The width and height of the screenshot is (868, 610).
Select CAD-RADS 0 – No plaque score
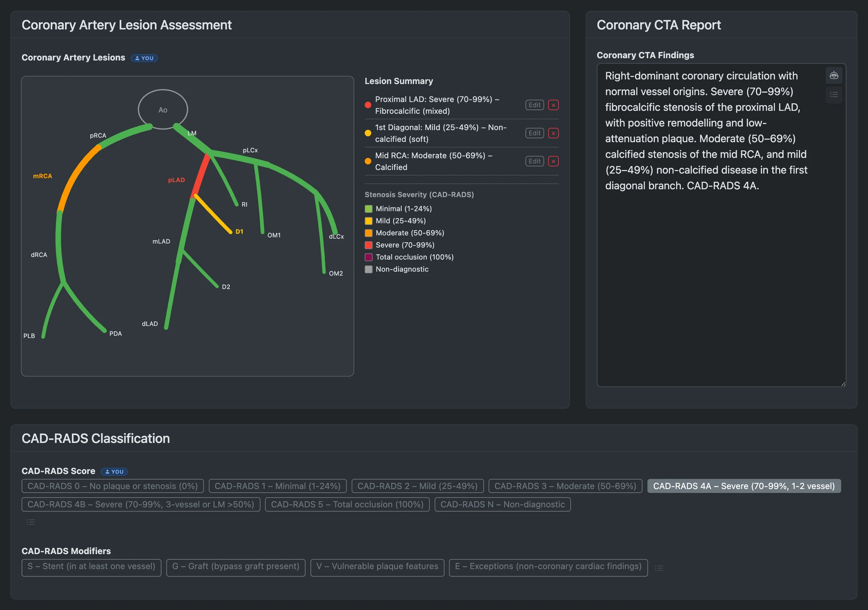tap(113, 486)
